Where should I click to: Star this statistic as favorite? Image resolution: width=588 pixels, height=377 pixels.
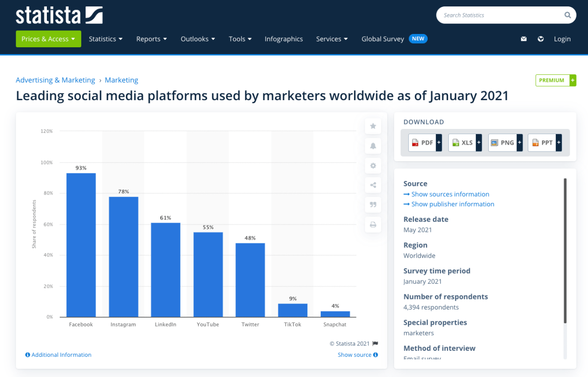click(373, 126)
